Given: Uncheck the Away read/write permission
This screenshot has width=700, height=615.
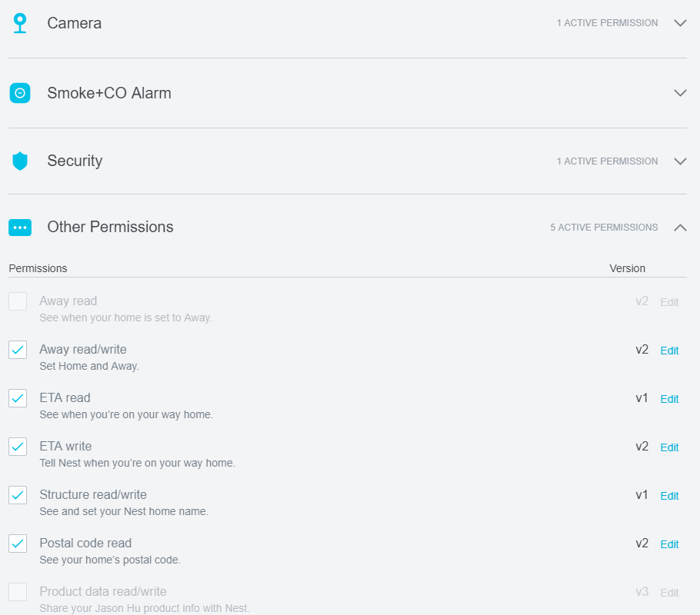Looking at the screenshot, I should pos(18,350).
